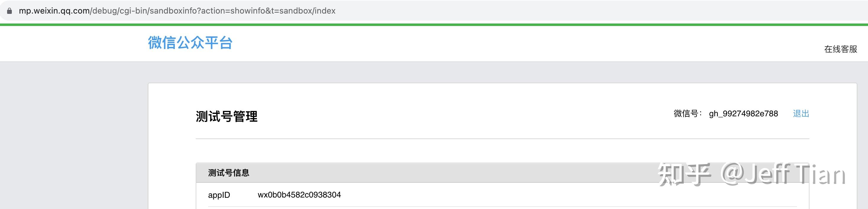This screenshot has height=209, width=868.
Task: Open the 微信公众平台 logo link
Action: click(x=190, y=43)
